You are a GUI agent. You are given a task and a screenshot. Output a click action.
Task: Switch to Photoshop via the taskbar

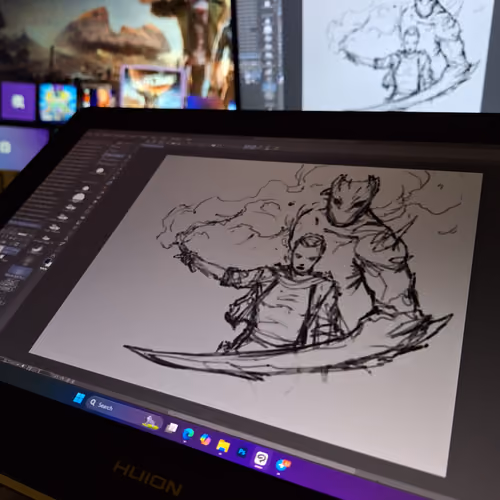[x=242, y=452]
